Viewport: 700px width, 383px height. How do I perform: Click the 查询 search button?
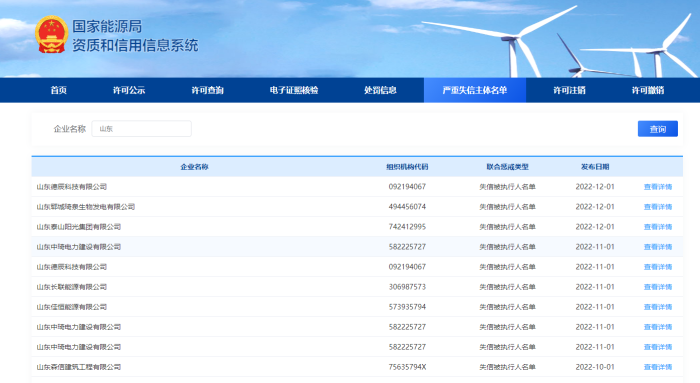click(658, 129)
